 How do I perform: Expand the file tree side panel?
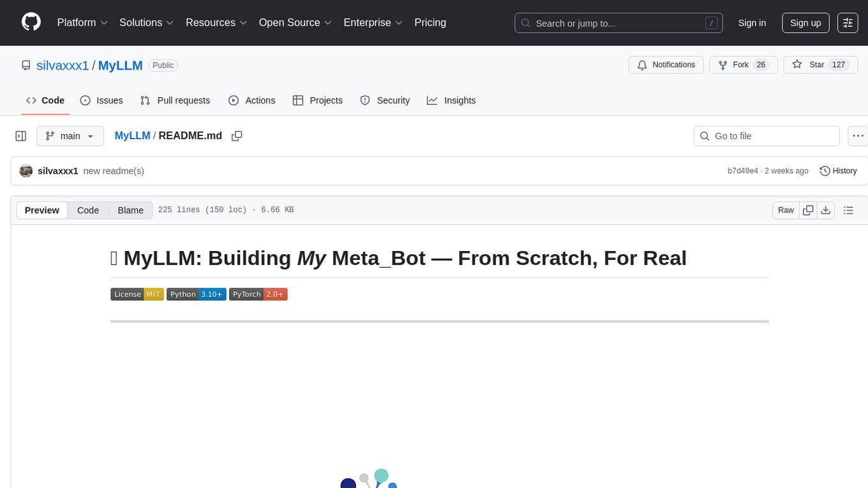pyautogui.click(x=21, y=136)
